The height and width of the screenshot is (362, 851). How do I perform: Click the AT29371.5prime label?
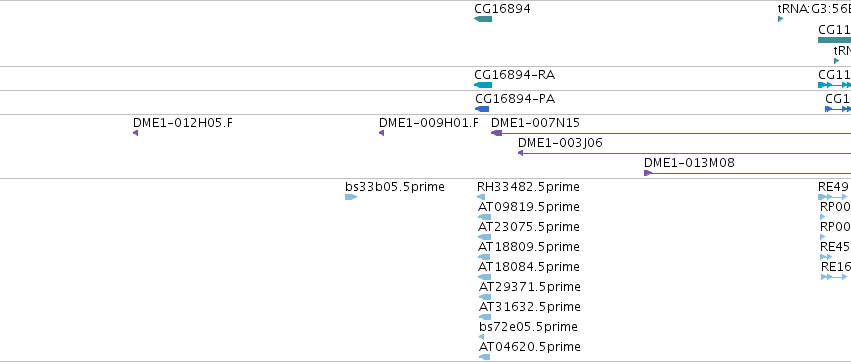530,287
